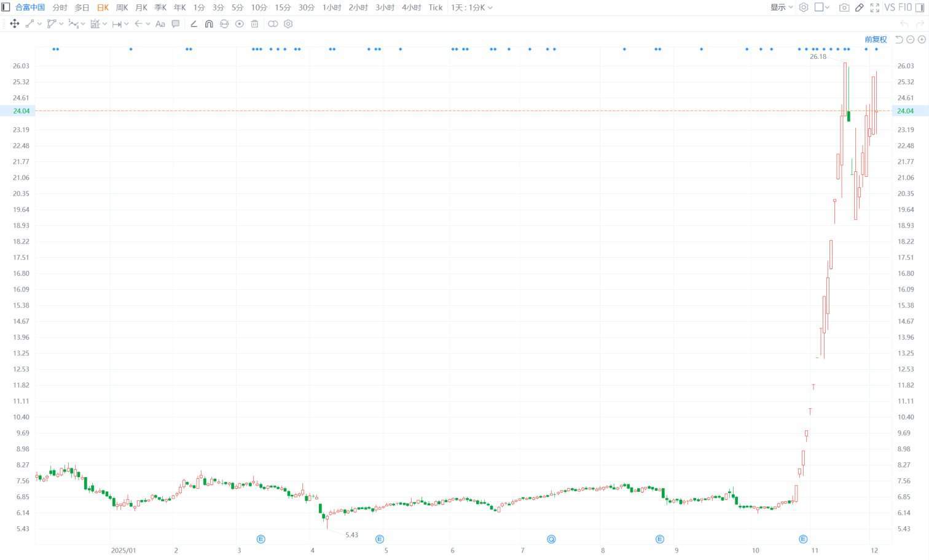This screenshot has width=929, height=560.
Task: Choose the 30分 interval
Action: 307,7
